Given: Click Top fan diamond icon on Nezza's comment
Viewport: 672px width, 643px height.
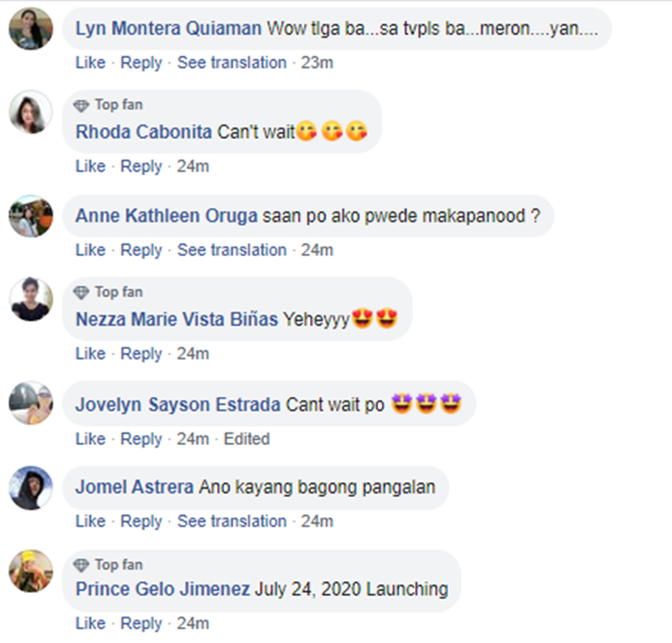Looking at the screenshot, I should [81, 293].
